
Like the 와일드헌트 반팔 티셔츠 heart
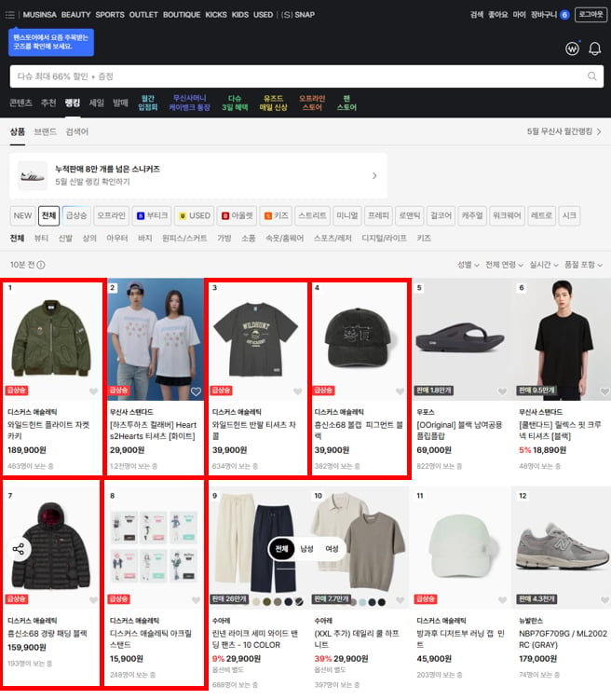pyautogui.click(x=297, y=391)
